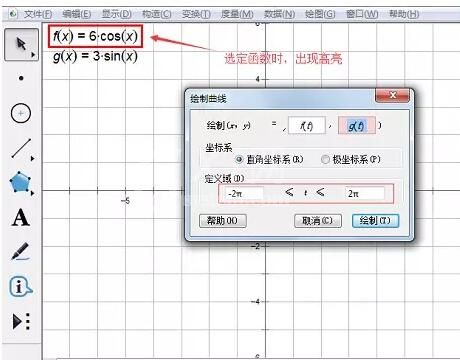460x360 pixels.
Task: Click the 4 label on y-axis
Action: tap(257, 79)
